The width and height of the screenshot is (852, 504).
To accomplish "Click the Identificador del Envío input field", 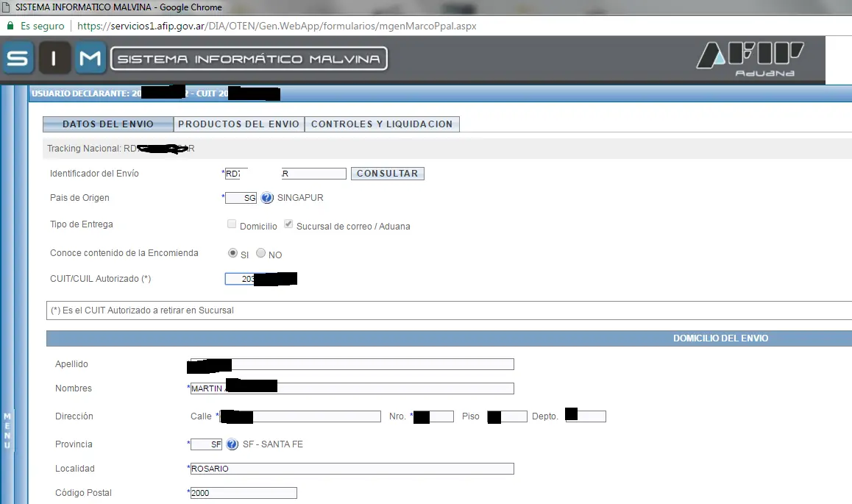I will click(x=285, y=173).
